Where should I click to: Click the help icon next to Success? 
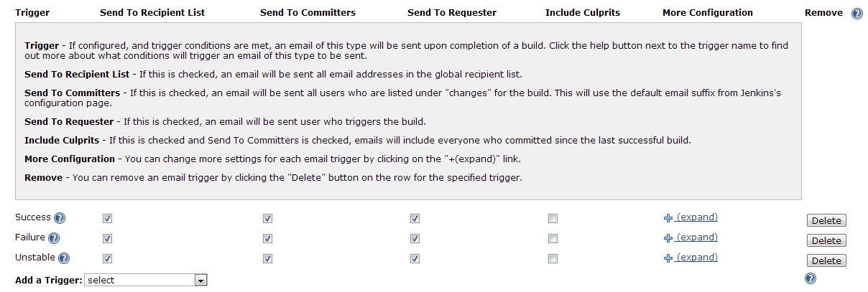(60, 218)
